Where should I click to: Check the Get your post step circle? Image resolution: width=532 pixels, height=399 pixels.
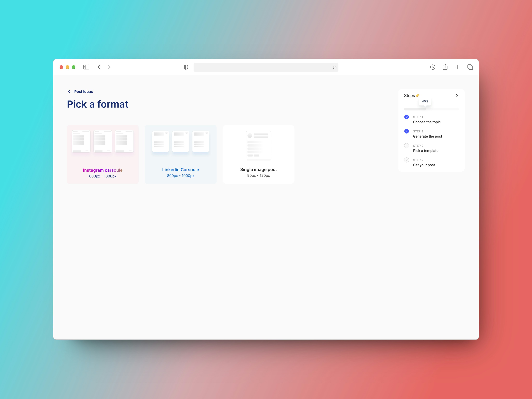point(406,160)
